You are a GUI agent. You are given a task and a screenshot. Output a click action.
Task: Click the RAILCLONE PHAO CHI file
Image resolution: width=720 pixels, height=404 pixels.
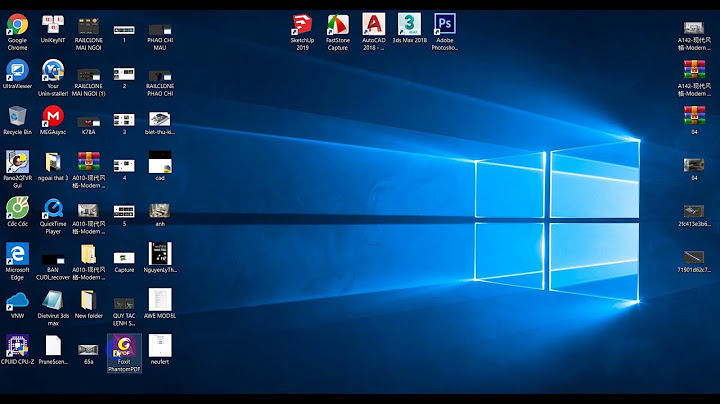click(160, 76)
